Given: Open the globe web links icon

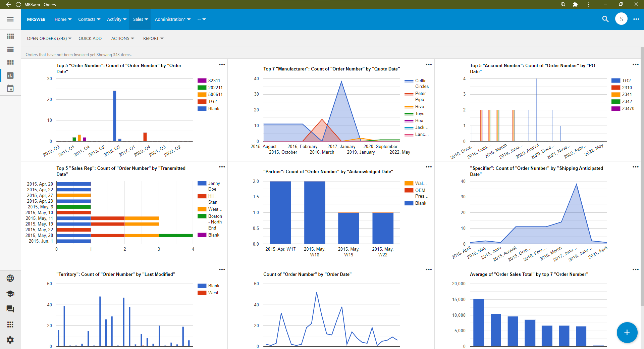Looking at the screenshot, I should 10,278.
